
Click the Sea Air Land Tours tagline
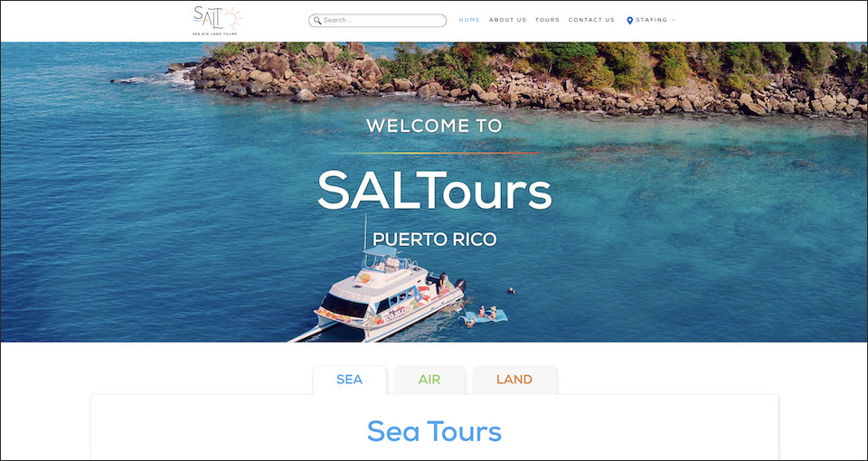click(x=215, y=34)
